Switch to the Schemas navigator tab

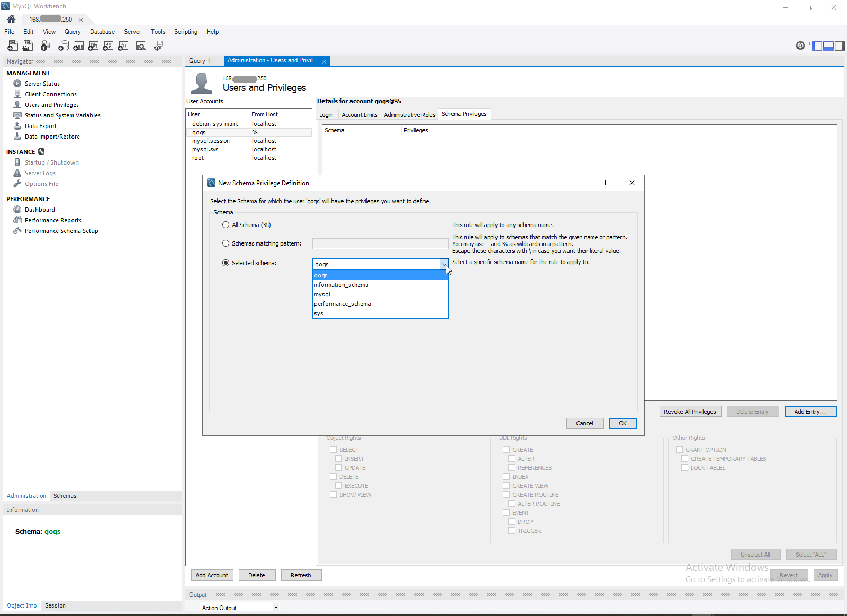tap(65, 496)
